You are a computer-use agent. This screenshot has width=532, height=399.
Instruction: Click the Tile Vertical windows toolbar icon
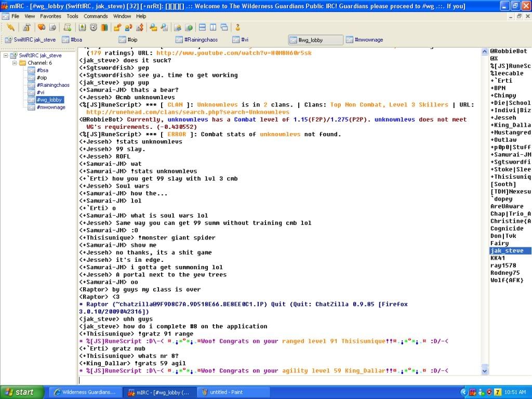pyautogui.click(x=213, y=28)
